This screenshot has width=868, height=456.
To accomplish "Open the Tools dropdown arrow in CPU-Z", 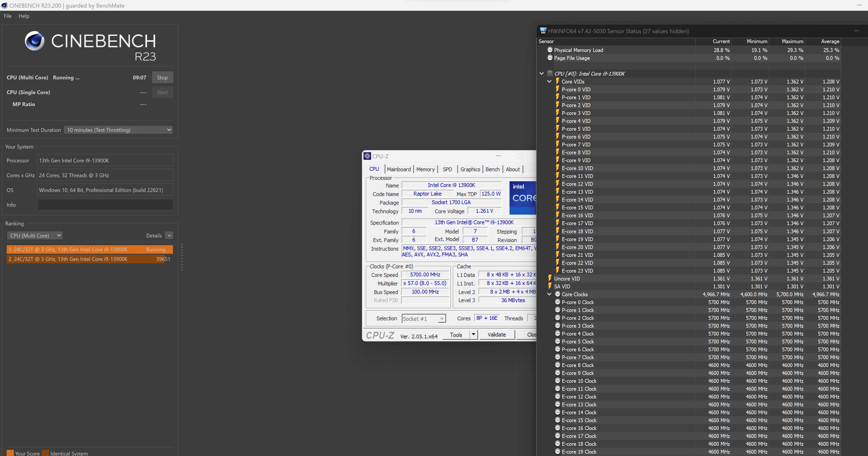I will (x=474, y=335).
